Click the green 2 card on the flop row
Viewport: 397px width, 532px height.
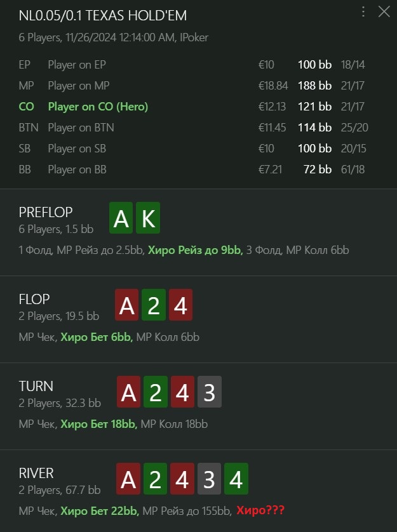click(153, 305)
